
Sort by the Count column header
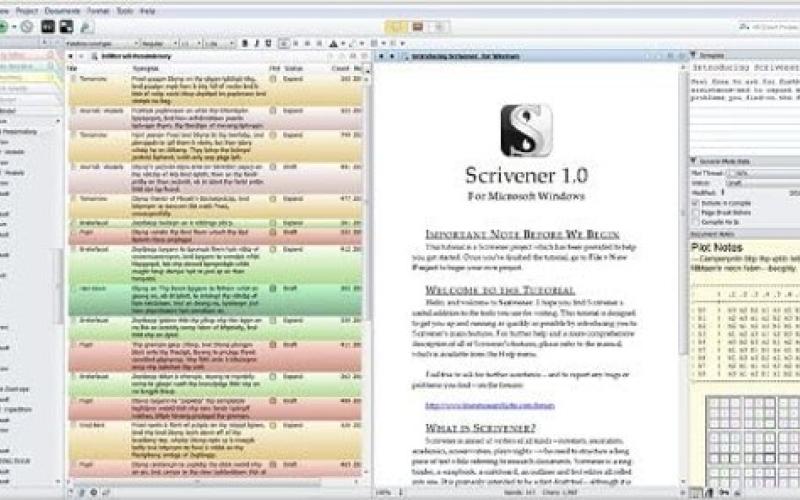click(x=340, y=68)
